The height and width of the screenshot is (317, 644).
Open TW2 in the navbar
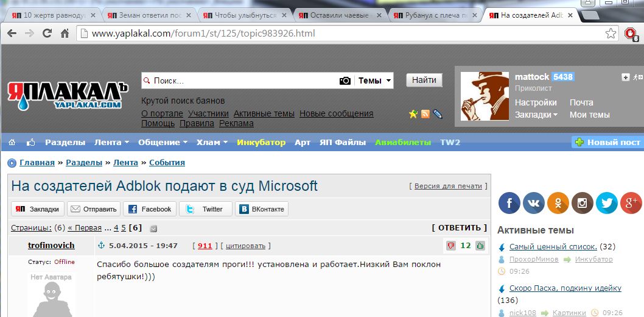point(450,142)
